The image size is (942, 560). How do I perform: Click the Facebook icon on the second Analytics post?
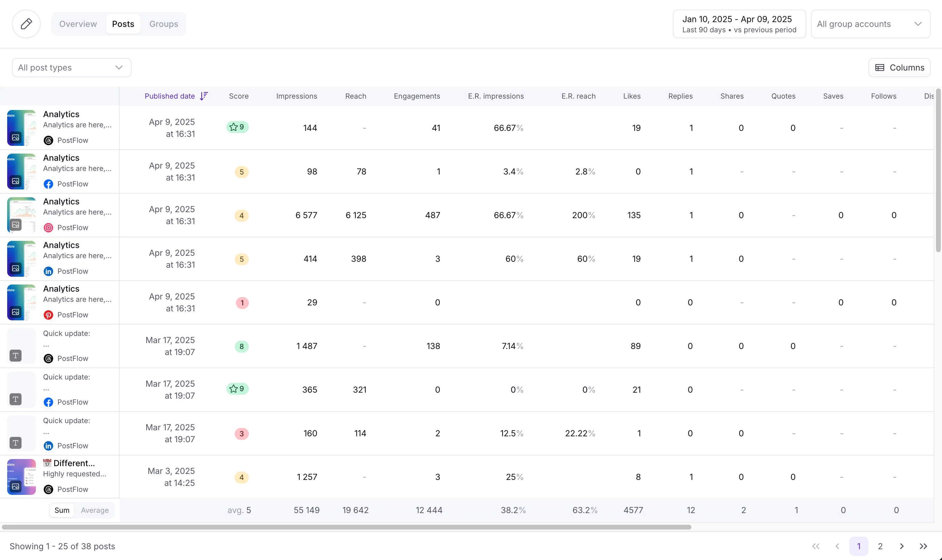click(x=48, y=184)
